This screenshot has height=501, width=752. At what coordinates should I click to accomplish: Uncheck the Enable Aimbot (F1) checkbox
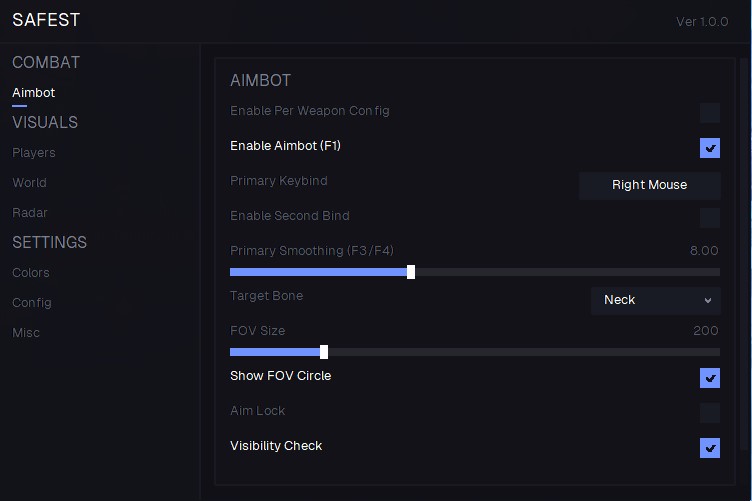tap(710, 148)
